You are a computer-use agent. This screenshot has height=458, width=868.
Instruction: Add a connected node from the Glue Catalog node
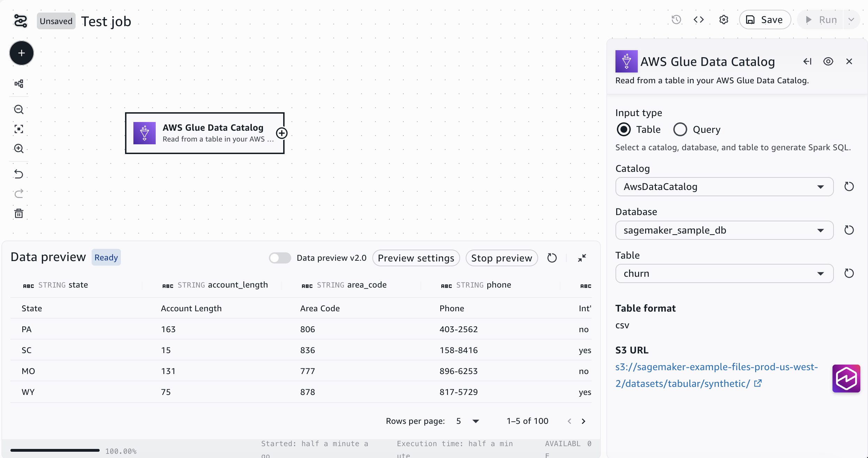(x=282, y=133)
